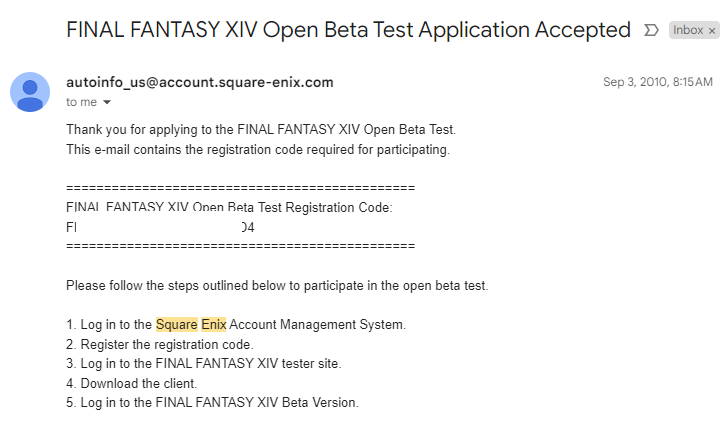This screenshot has width=727, height=422.
Task: Click the "This e-mail contains the registration code" line
Action: 258,150
